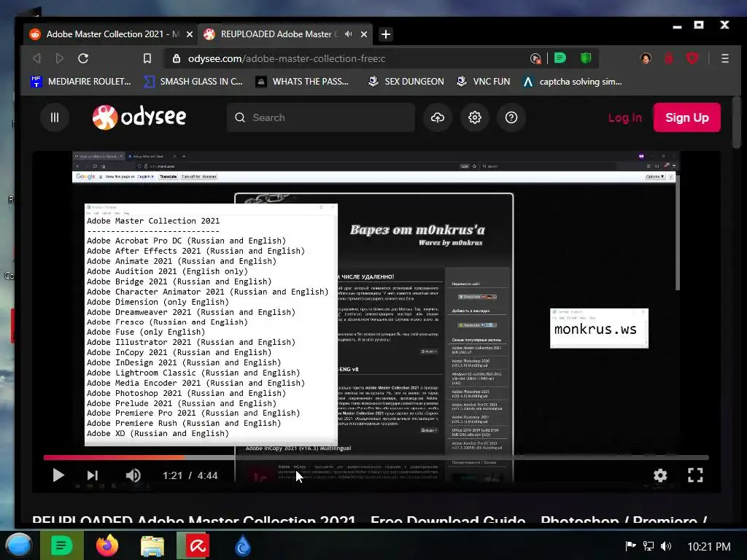Click the upload cloud icon
Image resolution: width=747 pixels, height=560 pixels.
(438, 117)
